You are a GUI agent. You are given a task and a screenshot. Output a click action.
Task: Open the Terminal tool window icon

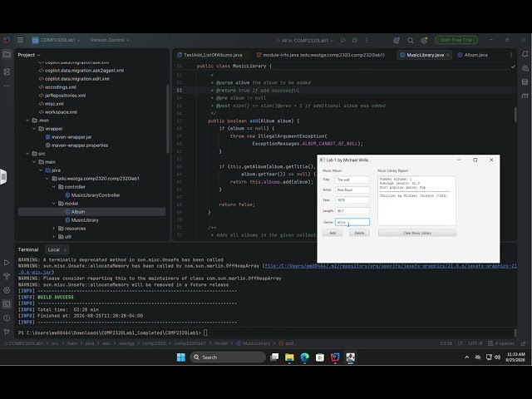pyautogui.click(x=7, y=304)
